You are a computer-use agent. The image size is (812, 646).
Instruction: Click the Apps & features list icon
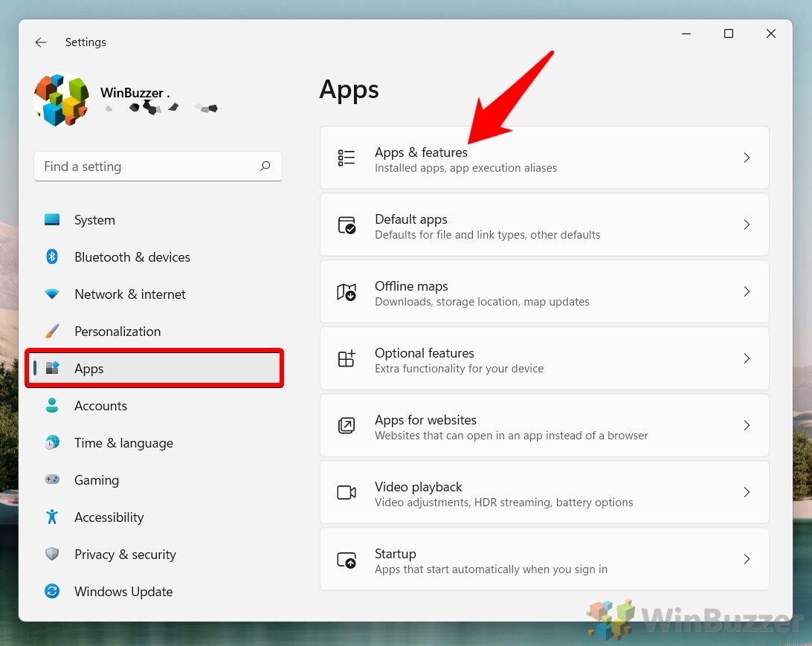click(x=347, y=158)
